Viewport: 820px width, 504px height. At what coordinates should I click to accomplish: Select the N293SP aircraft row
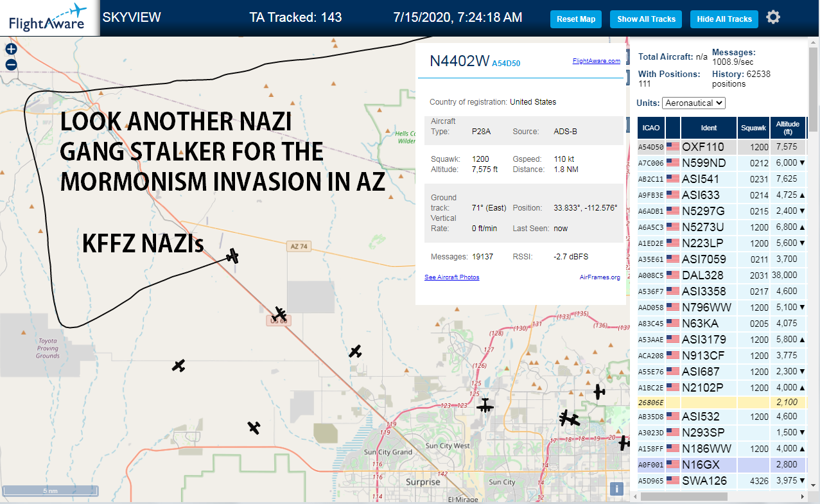tap(722, 433)
